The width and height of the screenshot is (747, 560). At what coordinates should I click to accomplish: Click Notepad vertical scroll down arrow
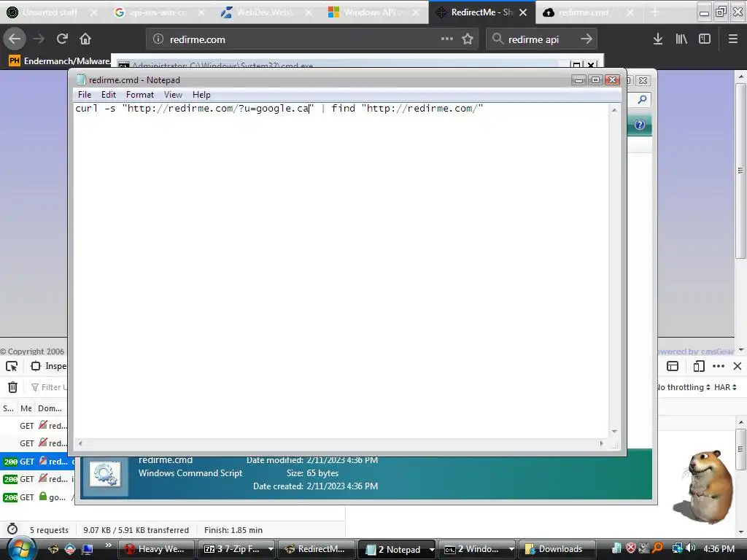614,432
